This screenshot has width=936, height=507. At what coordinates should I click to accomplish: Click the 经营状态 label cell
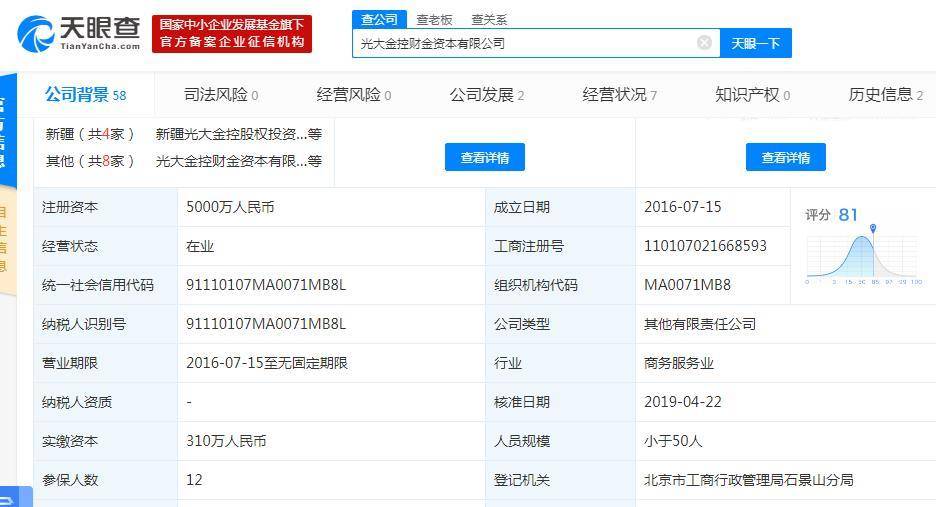(106, 246)
